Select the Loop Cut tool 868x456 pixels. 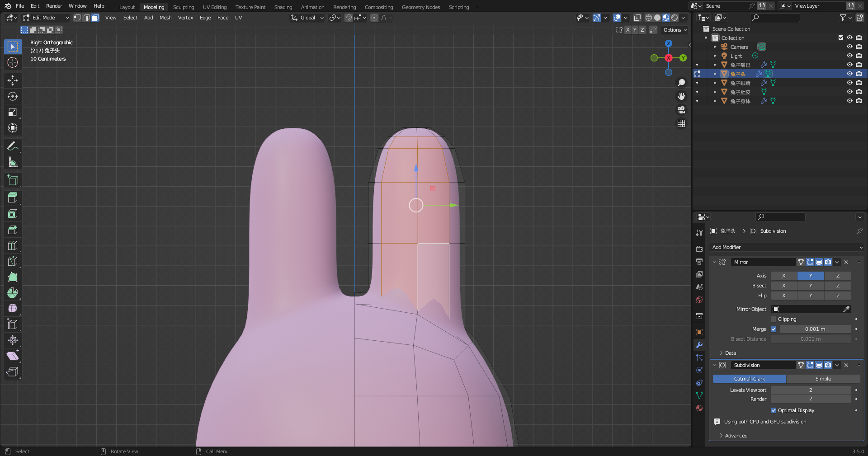pyautogui.click(x=13, y=245)
